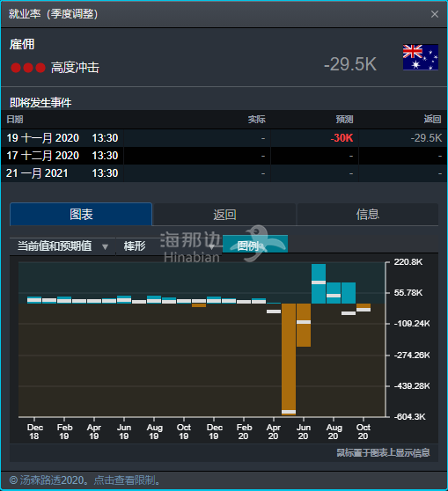Image resolution: width=448 pixels, height=491 pixels.
Task: Click the tallest blue Jul 20 bar
Action: (x=319, y=283)
